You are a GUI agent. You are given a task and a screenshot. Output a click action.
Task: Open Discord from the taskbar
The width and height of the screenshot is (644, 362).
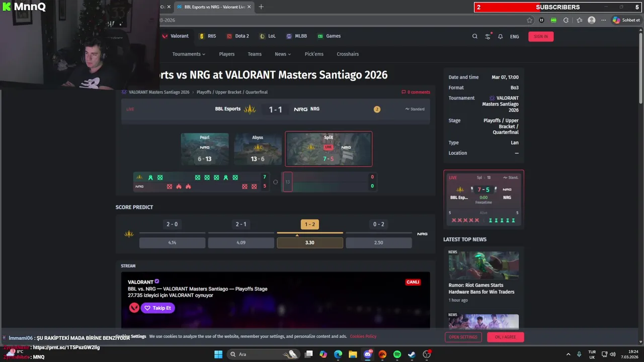pyautogui.click(x=368, y=354)
